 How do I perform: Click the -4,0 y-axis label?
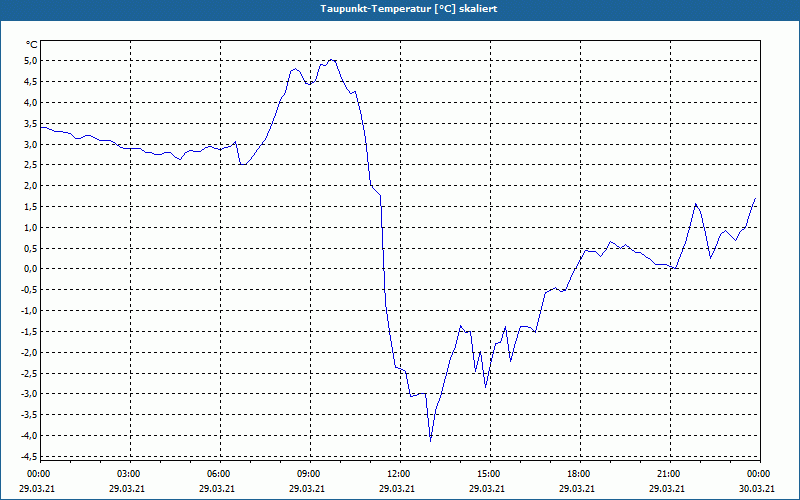tap(29, 436)
